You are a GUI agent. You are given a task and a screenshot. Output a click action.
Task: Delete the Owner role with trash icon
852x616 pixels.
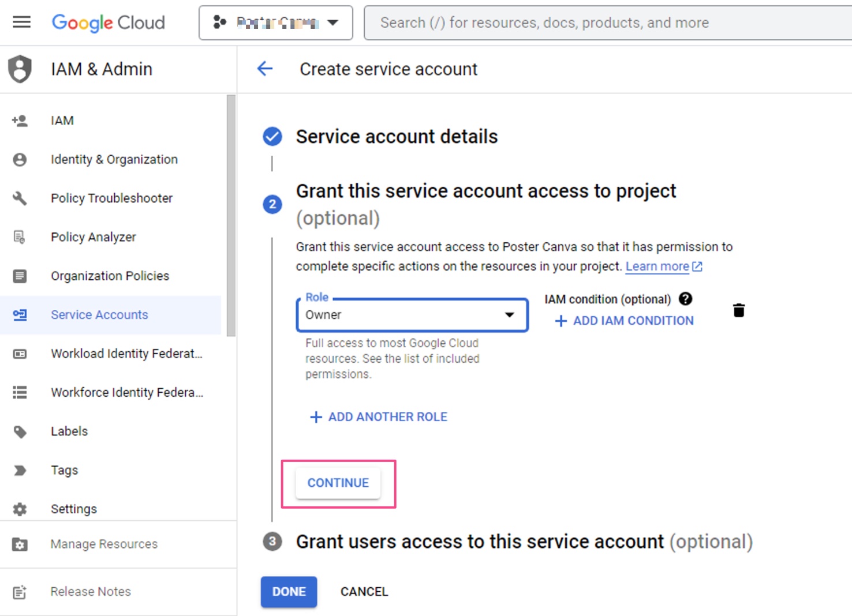coord(739,310)
